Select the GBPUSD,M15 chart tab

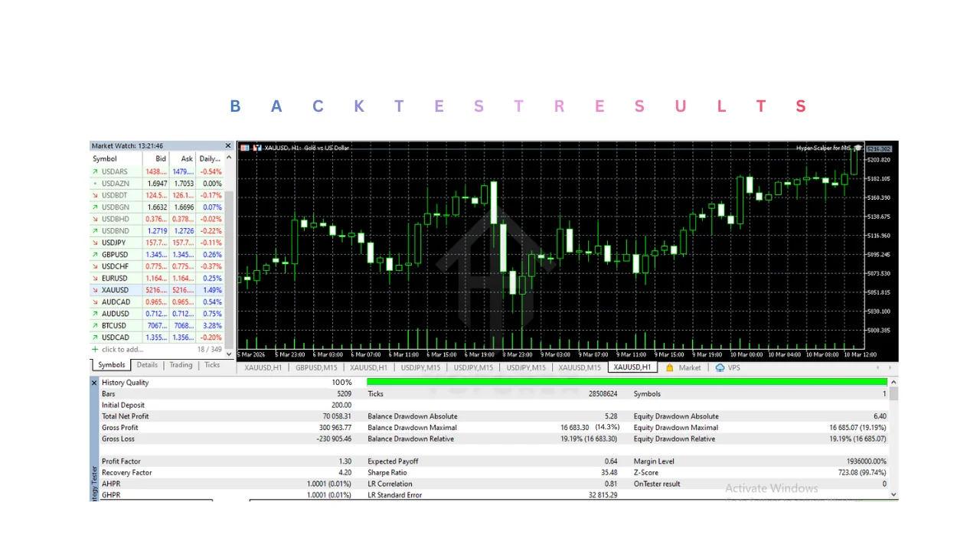click(315, 368)
